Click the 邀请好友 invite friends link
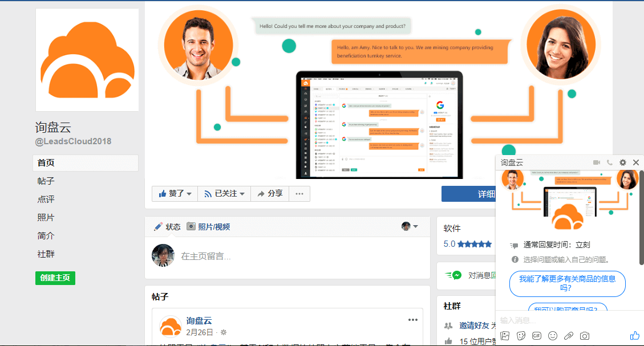Viewport: 644px width, 346px height. tap(475, 325)
